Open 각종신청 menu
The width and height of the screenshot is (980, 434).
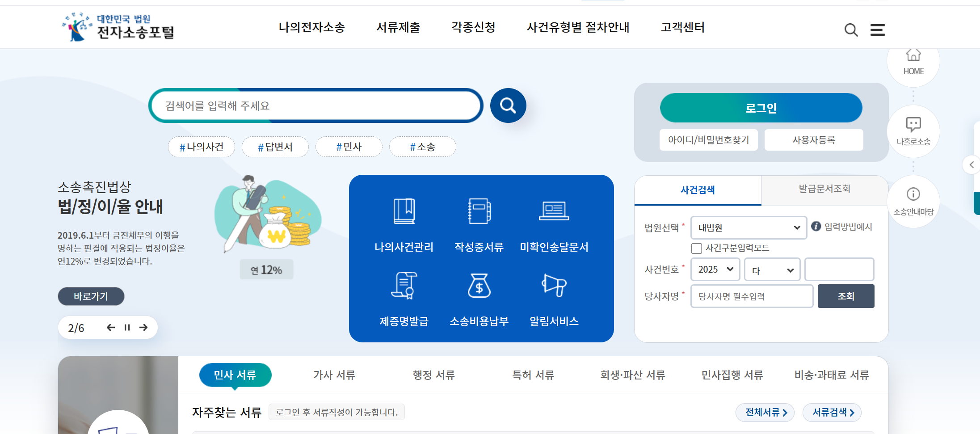tap(473, 27)
